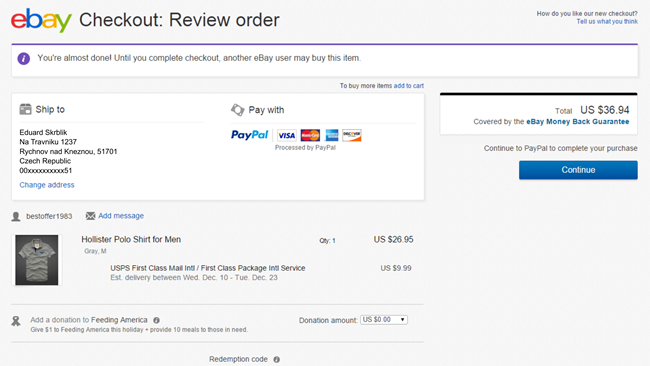650x366 pixels.
Task: Click You're almost done notice text
Action: tap(199, 58)
